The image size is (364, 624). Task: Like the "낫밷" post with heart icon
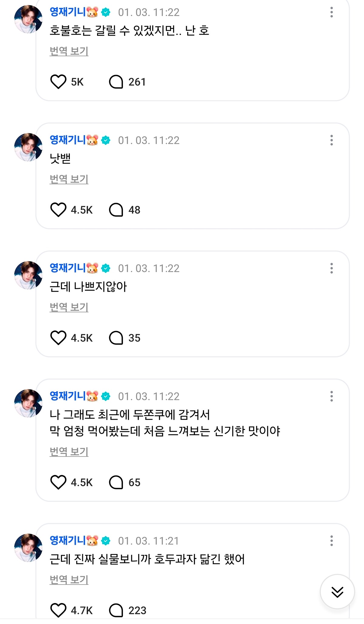pyautogui.click(x=58, y=210)
